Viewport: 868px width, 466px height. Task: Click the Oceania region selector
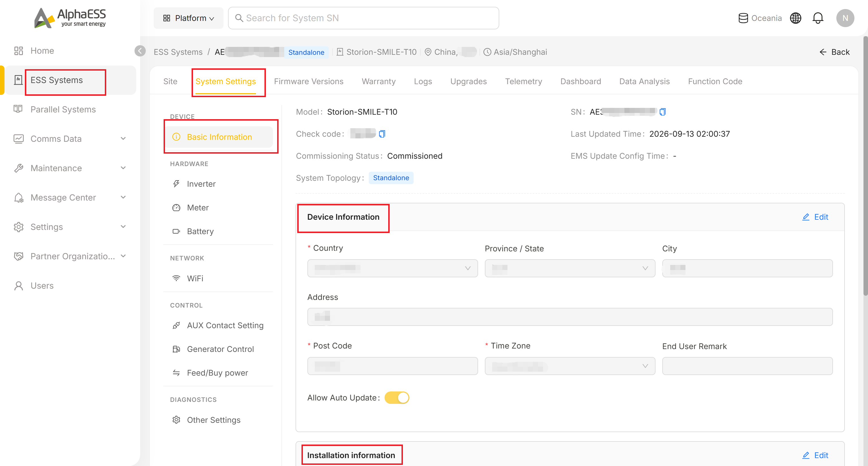(760, 18)
